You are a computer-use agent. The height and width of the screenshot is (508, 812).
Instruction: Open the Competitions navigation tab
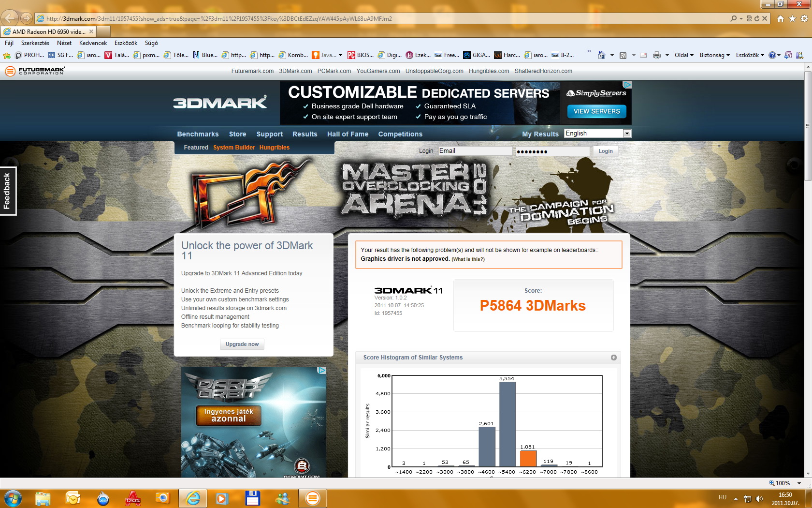coord(400,134)
